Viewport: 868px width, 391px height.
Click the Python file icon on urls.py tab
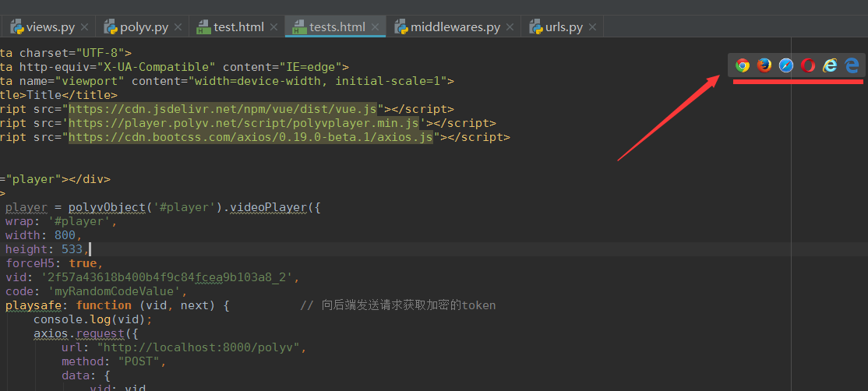click(536, 26)
